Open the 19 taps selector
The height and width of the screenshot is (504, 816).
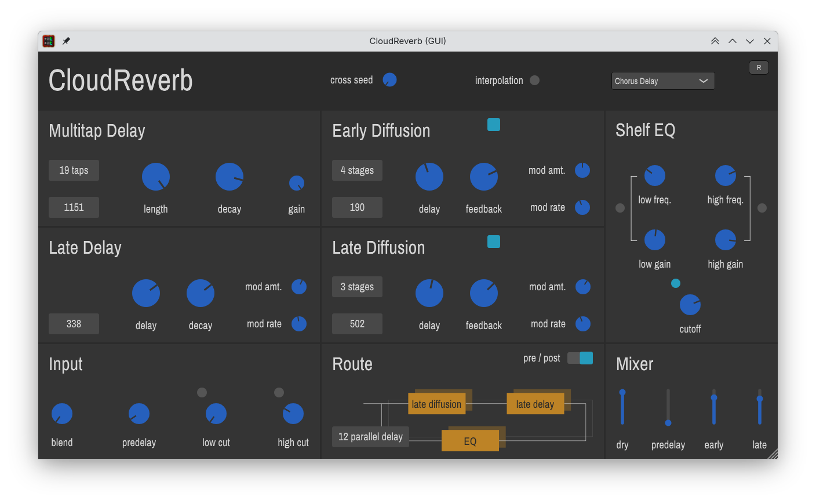pos(74,170)
